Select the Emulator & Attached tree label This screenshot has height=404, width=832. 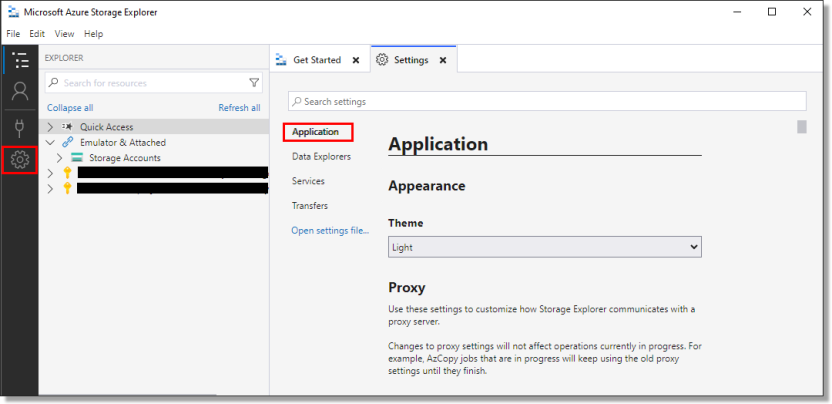tap(123, 142)
